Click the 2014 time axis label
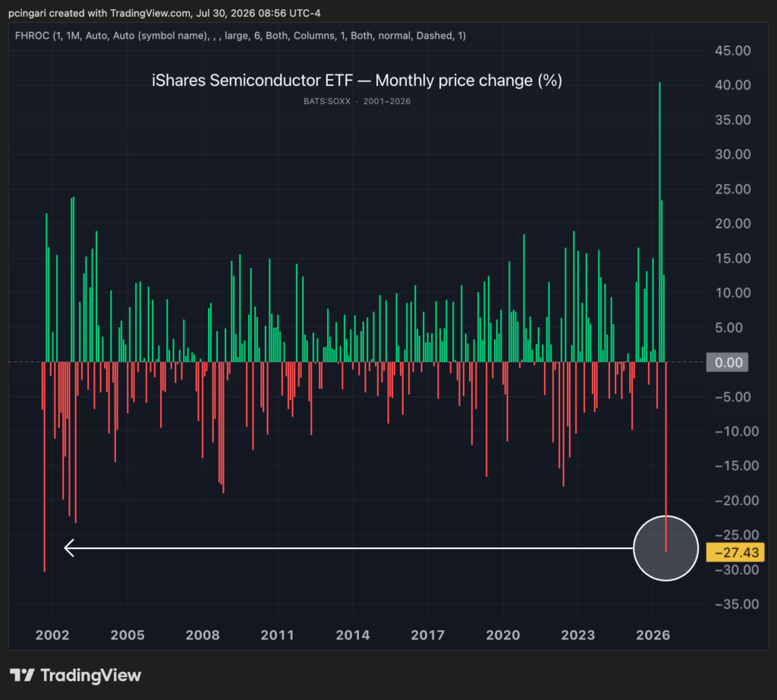 coord(353,635)
